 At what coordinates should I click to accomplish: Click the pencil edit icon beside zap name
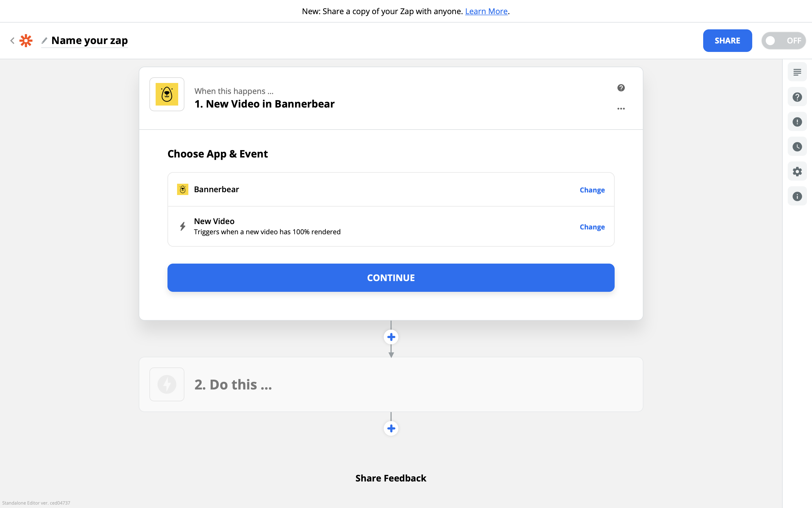click(x=44, y=41)
